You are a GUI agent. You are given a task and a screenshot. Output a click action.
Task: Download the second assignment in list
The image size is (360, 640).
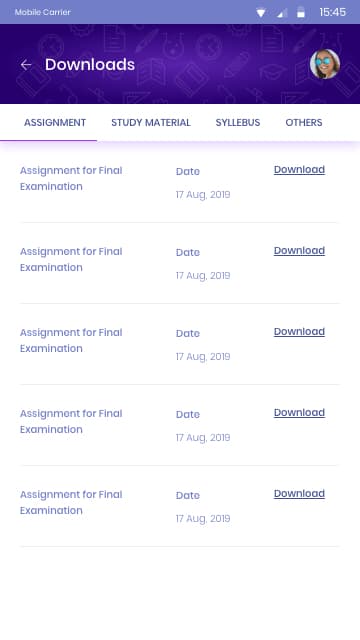[x=299, y=251]
